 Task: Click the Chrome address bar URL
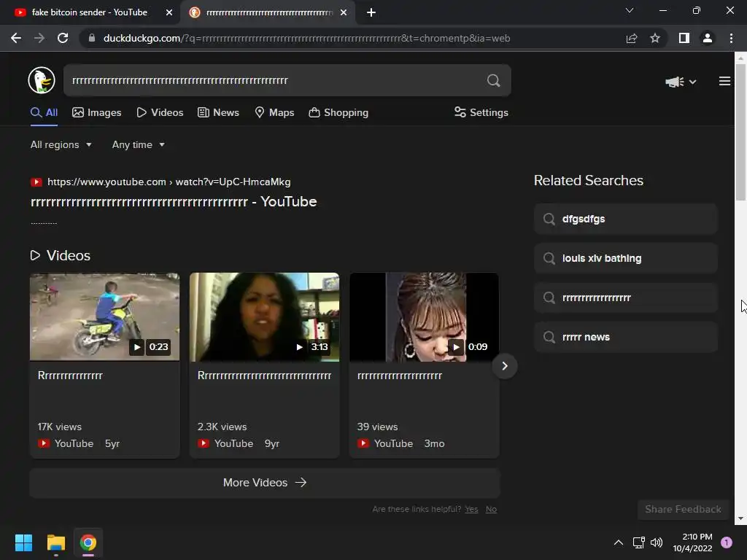tap(306, 38)
